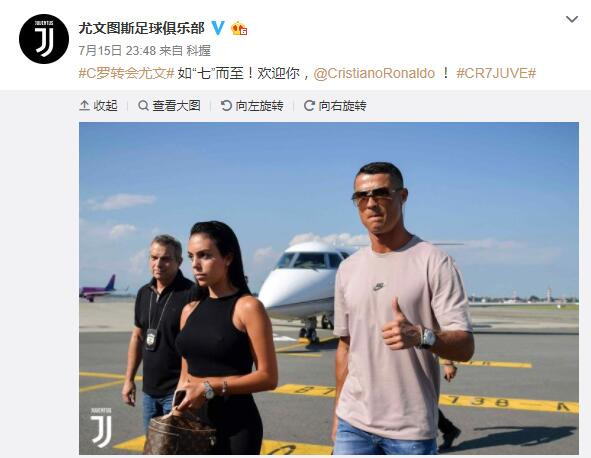
Task: Open 尤文图斯足球俱乐部 account name link
Action: [x=141, y=28]
